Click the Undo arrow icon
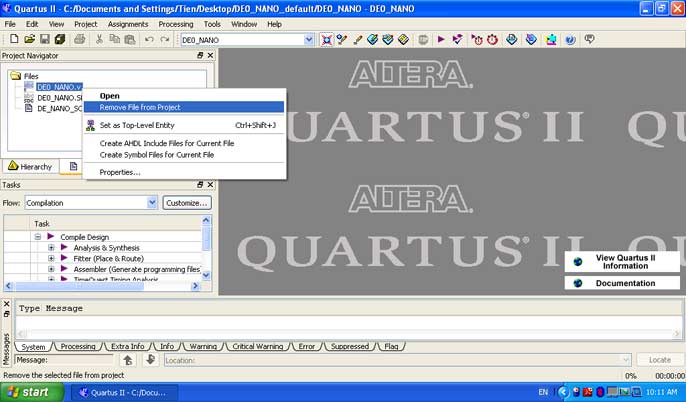Screen dimensions: 686x402 149,39
